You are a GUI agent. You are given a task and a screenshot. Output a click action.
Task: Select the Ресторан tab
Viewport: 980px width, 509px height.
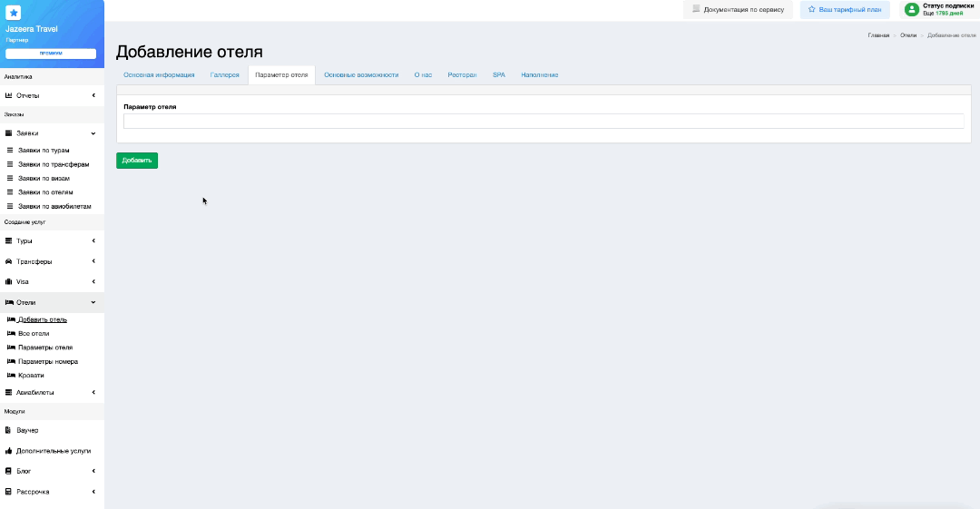(462, 75)
